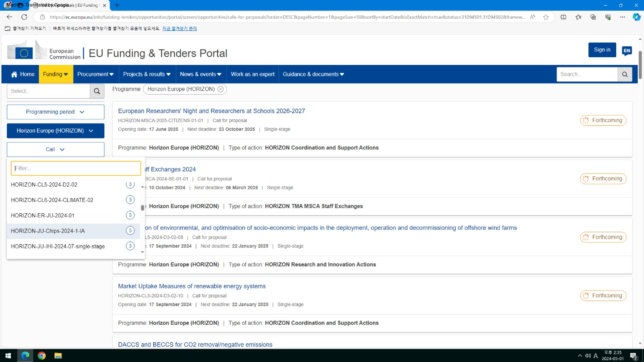This screenshot has width=644, height=362.
Task: Add page to favorites star icon
Action: (x=546, y=17)
